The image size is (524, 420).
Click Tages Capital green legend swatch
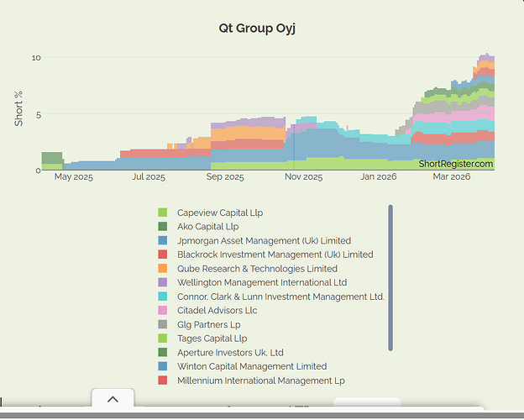coord(162,338)
